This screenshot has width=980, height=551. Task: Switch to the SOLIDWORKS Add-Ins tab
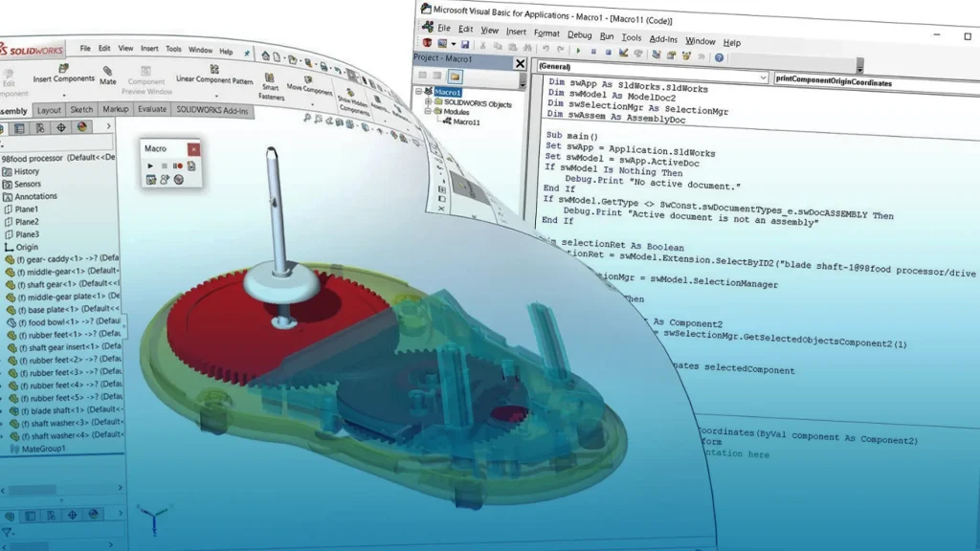click(x=212, y=110)
